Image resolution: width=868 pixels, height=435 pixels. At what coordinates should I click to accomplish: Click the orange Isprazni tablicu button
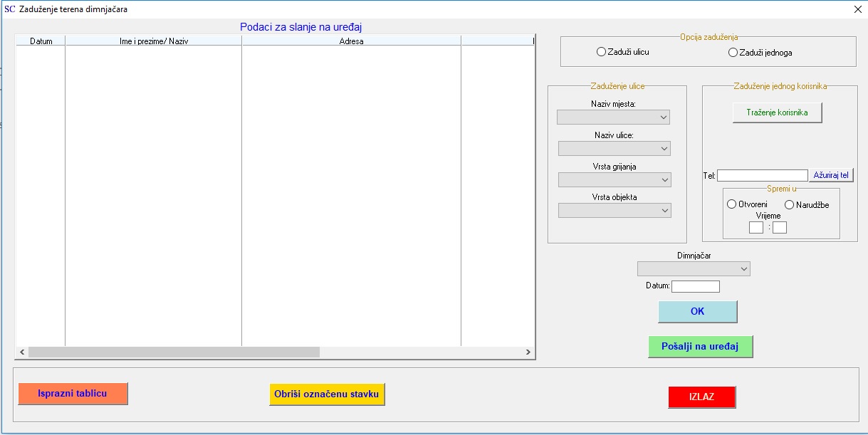pyautogui.click(x=73, y=394)
